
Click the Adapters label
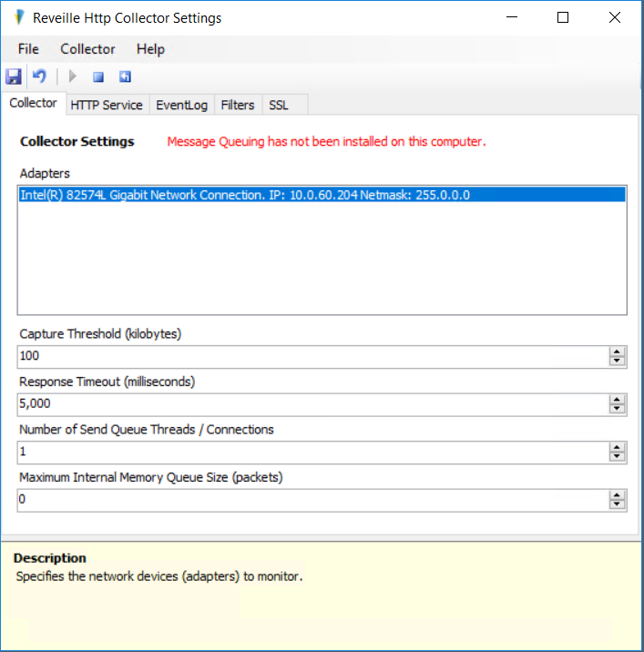(x=45, y=173)
